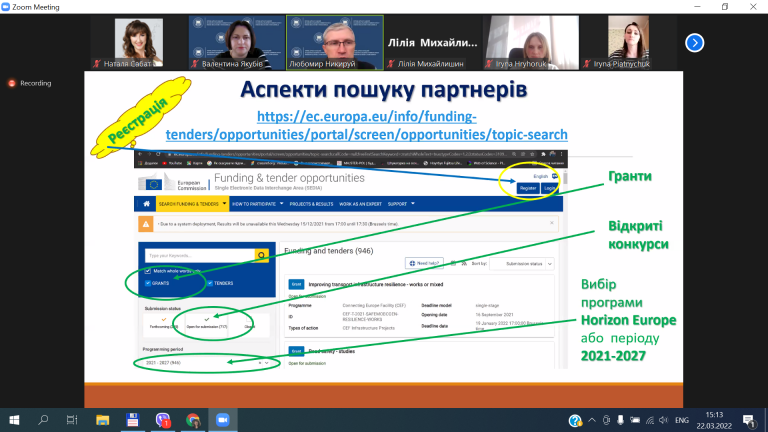Switch the ENG input language indicator
The width and height of the screenshot is (768, 432).
click(682, 420)
